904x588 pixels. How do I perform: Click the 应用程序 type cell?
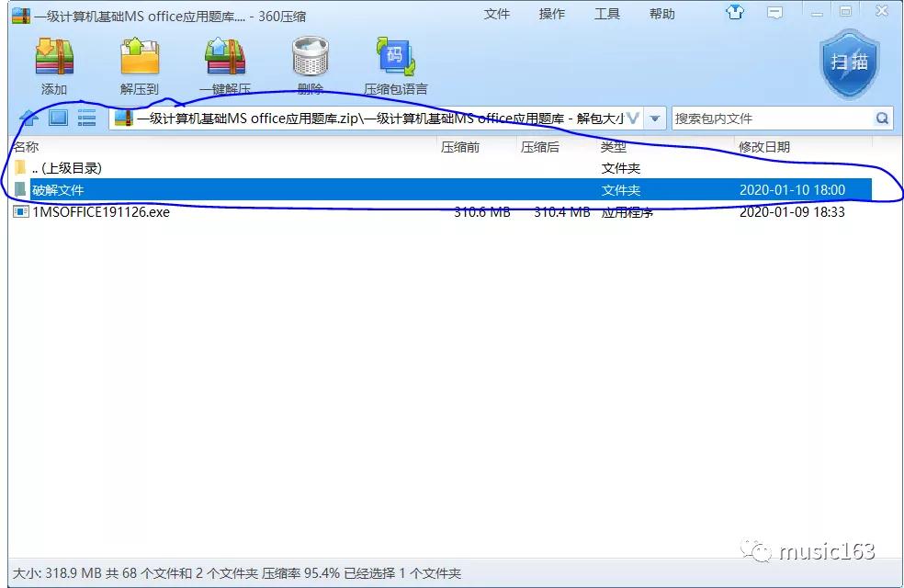(x=627, y=212)
